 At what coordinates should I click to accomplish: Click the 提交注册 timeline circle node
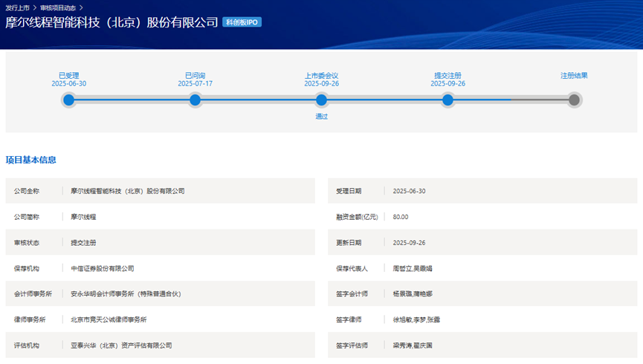(447, 100)
